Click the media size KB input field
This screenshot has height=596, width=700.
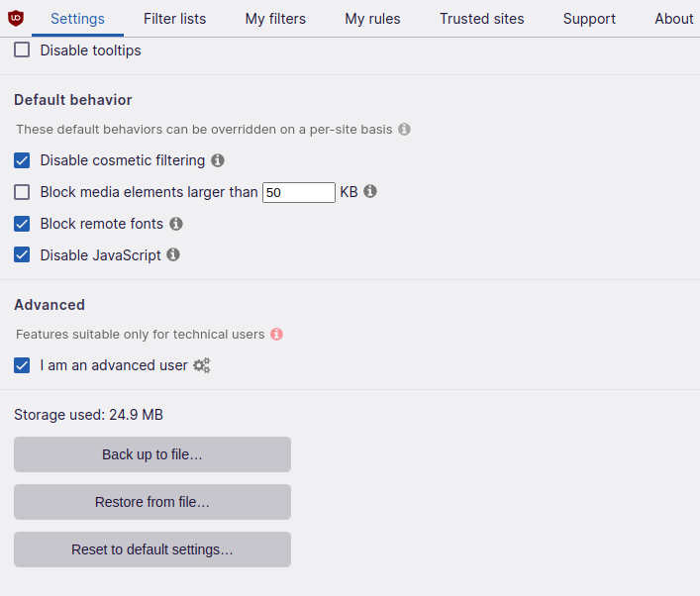click(299, 192)
